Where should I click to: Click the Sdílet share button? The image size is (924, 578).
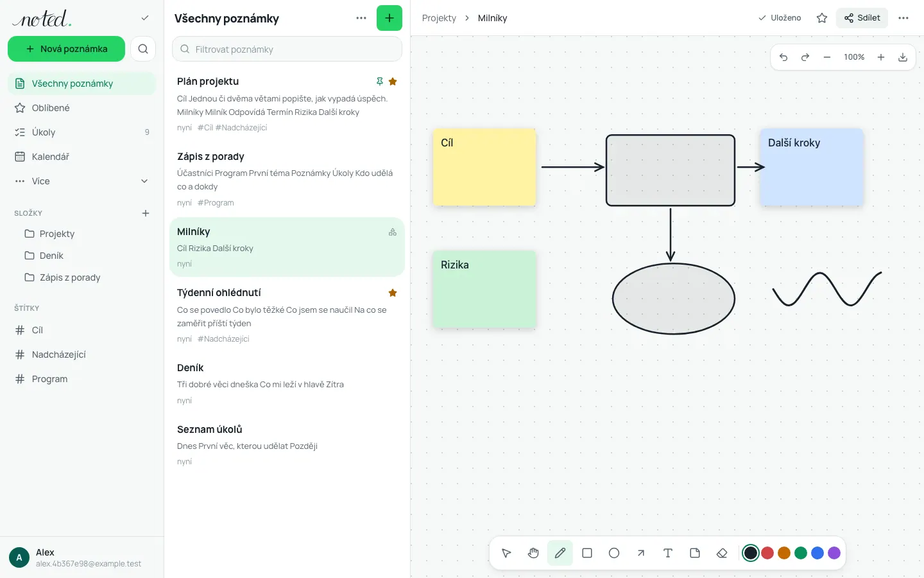(862, 18)
